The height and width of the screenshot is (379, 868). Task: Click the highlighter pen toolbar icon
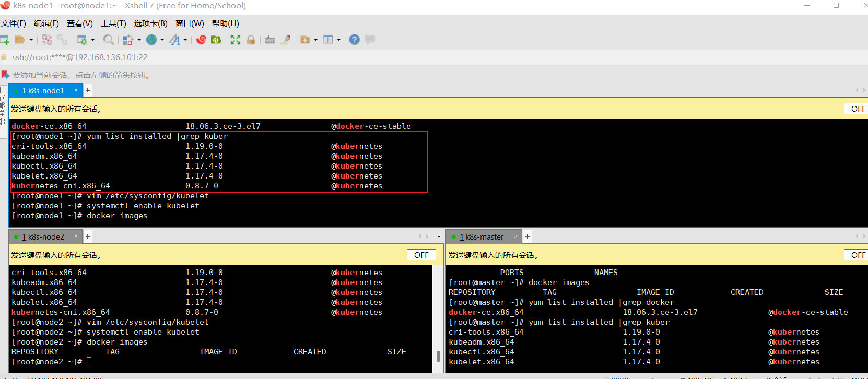pos(286,40)
